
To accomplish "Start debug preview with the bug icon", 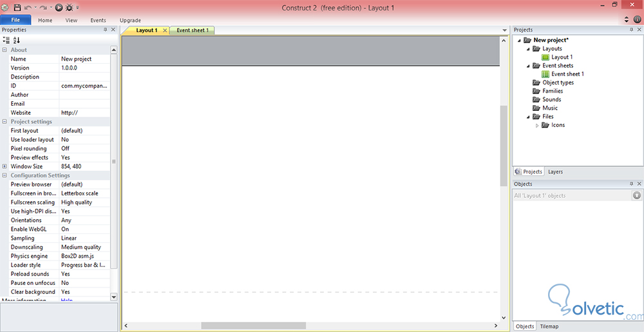I will [x=69, y=7].
